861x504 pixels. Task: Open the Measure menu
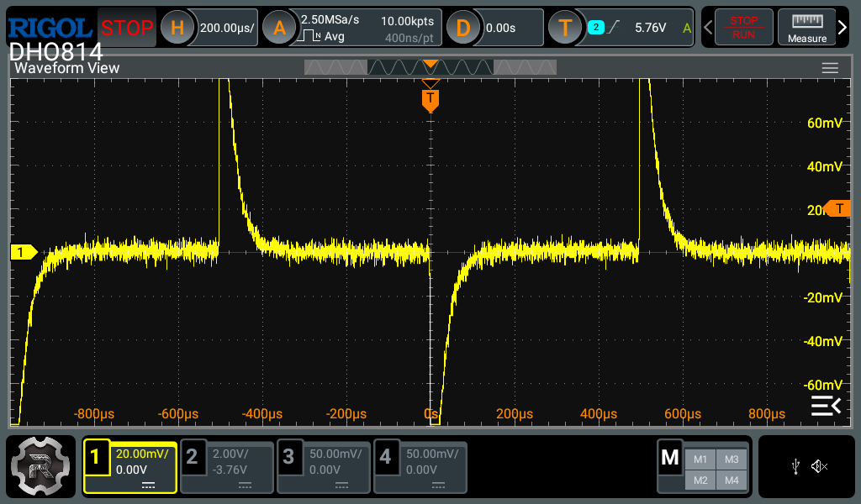[806, 27]
